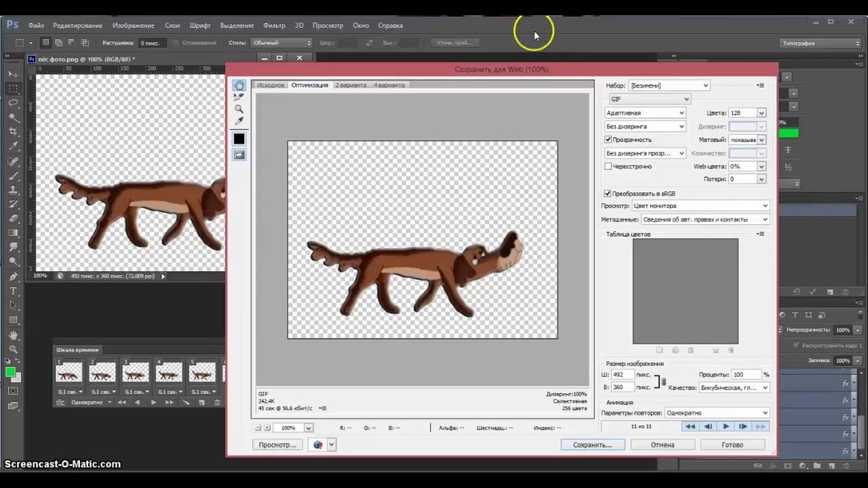Screen dimensions: 868x488
Task: Click the black eyedropper color swatch
Action: coord(239,139)
